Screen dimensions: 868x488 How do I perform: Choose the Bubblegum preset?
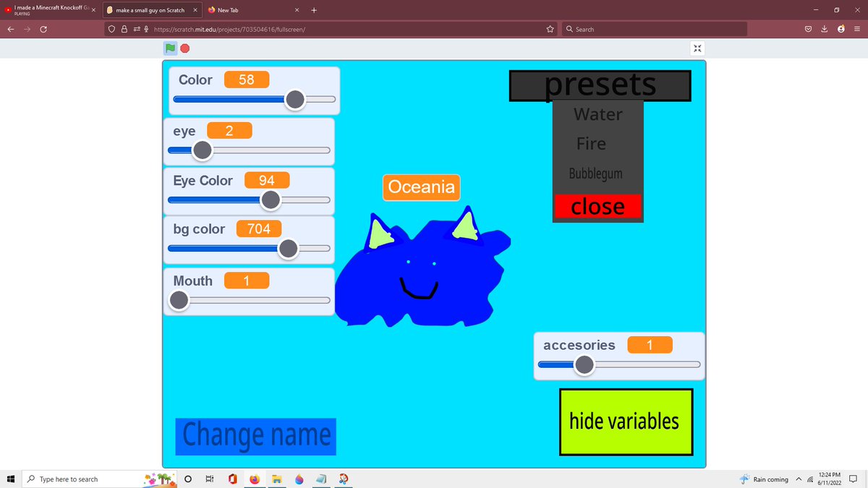tap(595, 174)
